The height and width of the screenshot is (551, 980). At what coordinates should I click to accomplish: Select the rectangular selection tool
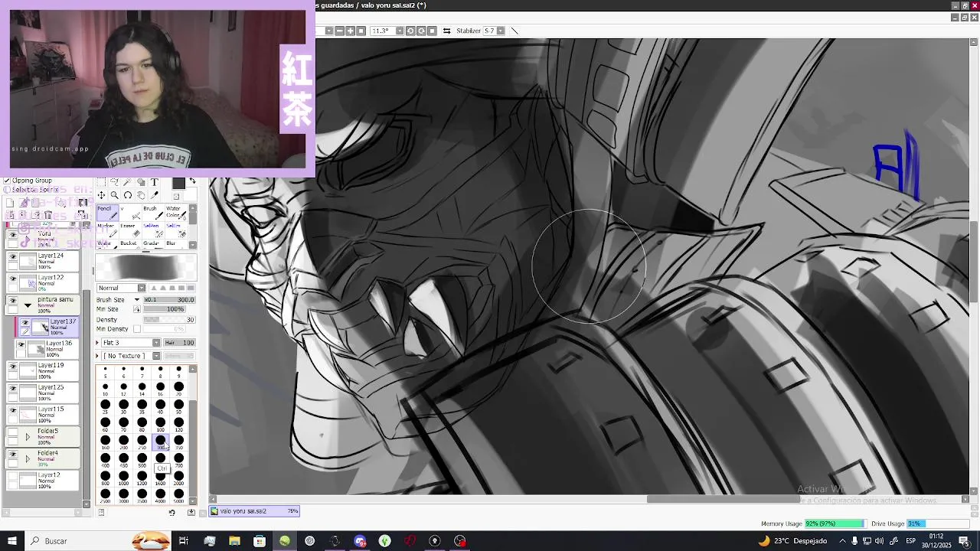[101, 182]
